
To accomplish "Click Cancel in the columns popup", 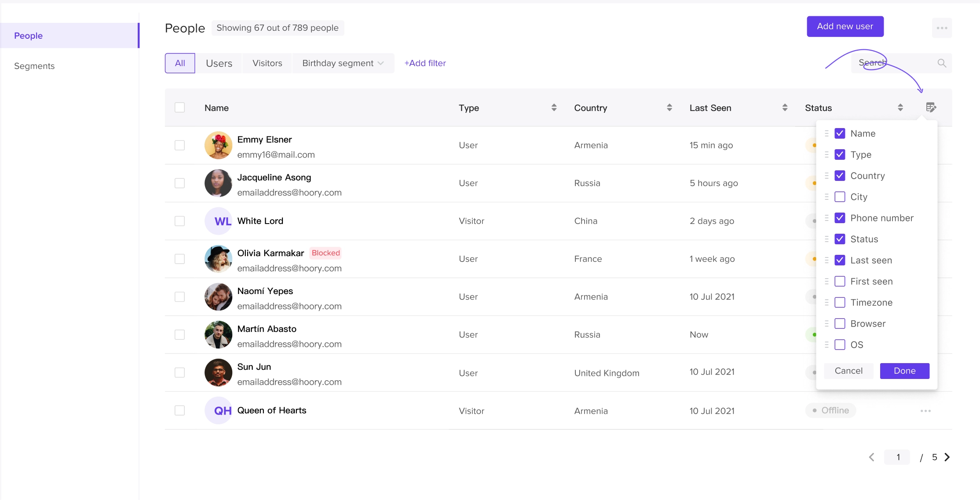I will 848,371.
